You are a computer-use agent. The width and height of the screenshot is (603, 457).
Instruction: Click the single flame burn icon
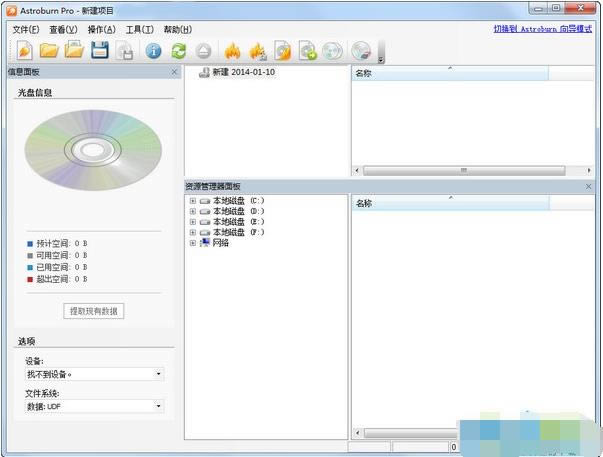coord(232,51)
